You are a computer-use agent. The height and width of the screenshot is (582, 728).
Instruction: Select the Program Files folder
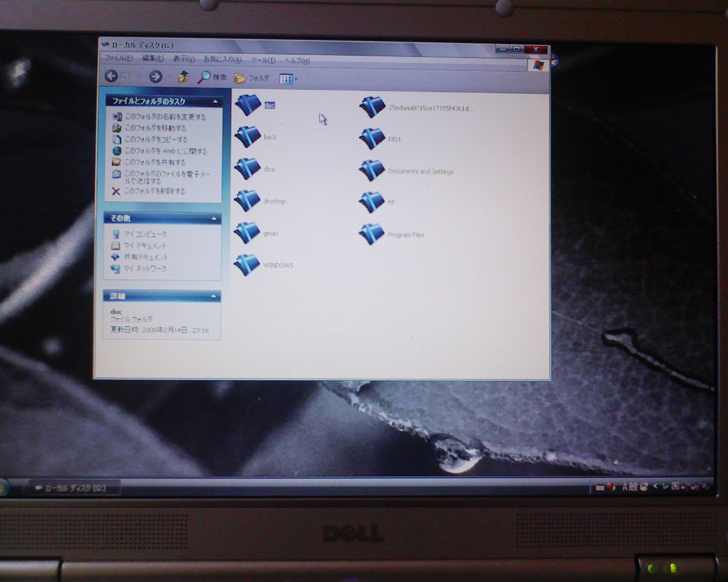click(372, 234)
